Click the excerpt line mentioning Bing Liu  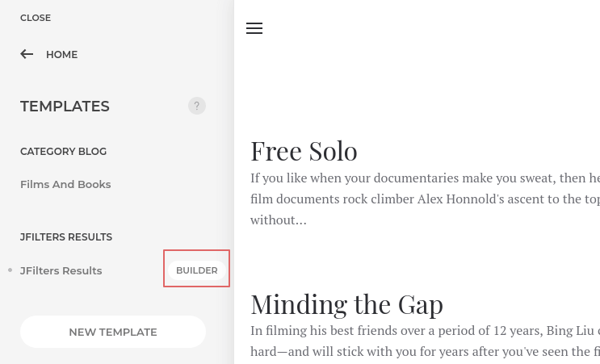[x=425, y=330]
